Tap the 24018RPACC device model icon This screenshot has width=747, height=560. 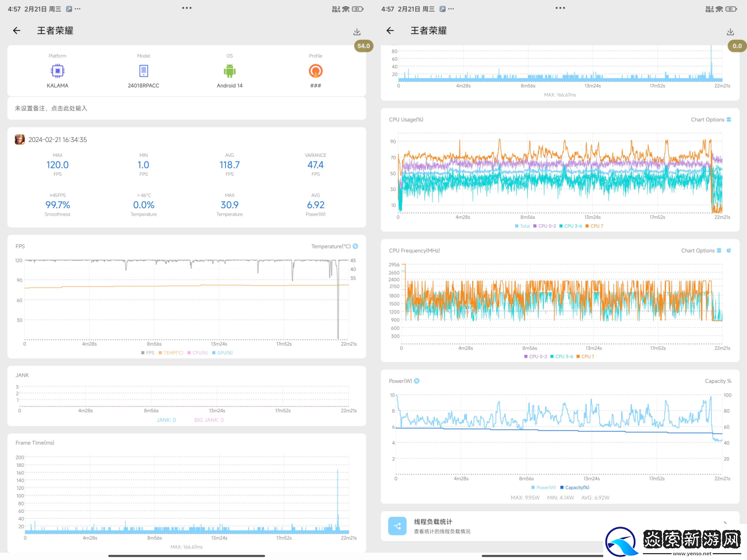click(x=143, y=71)
